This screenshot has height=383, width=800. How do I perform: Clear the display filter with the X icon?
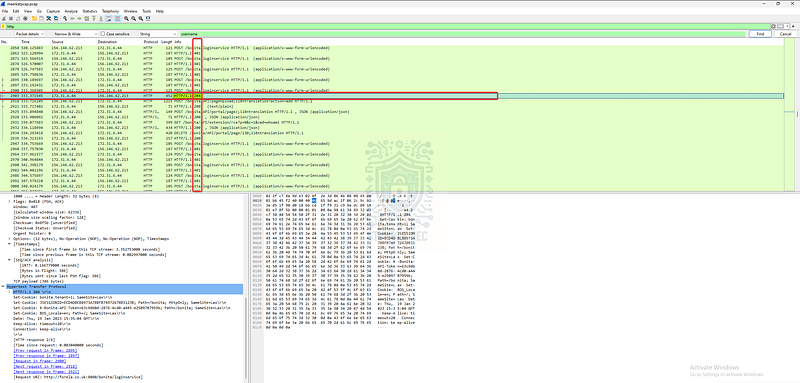(x=773, y=26)
